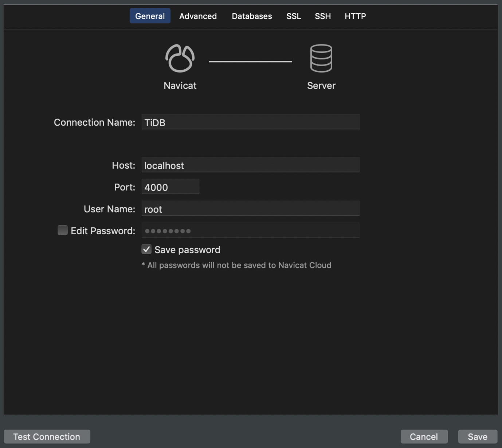
Task: Click the User Name label
Action: pos(109,209)
